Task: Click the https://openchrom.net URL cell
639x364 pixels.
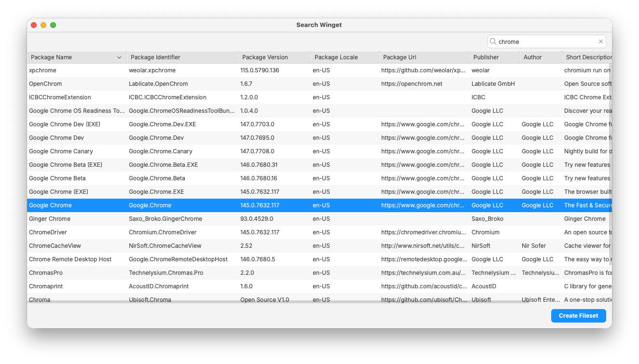Action: [x=412, y=84]
